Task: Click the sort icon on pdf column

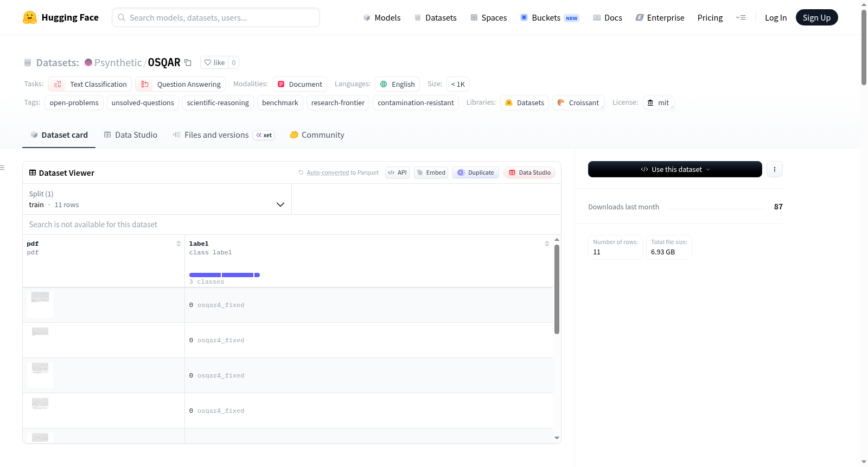Action: pyautogui.click(x=178, y=244)
